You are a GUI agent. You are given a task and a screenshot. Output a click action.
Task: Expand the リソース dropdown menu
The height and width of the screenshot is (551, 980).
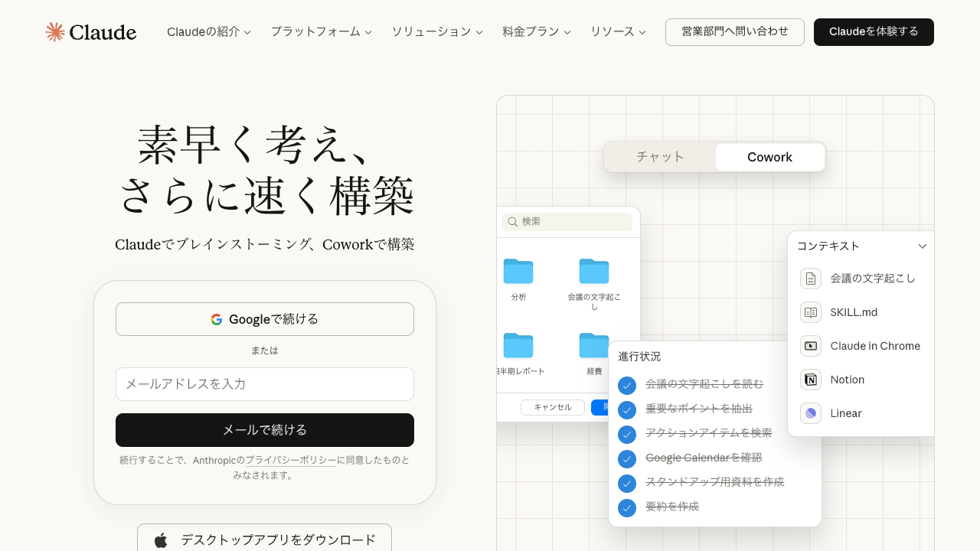[617, 31]
